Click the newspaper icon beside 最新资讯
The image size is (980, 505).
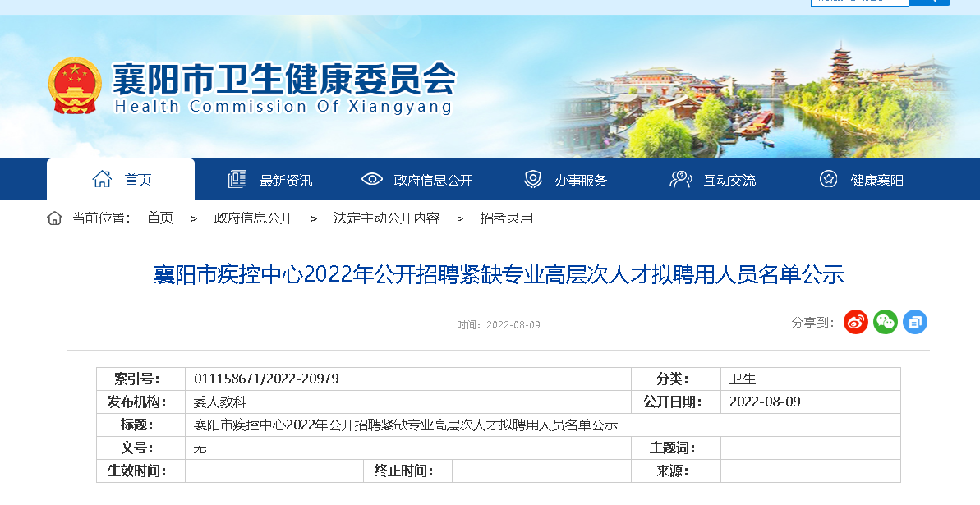pyautogui.click(x=237, y=179)
